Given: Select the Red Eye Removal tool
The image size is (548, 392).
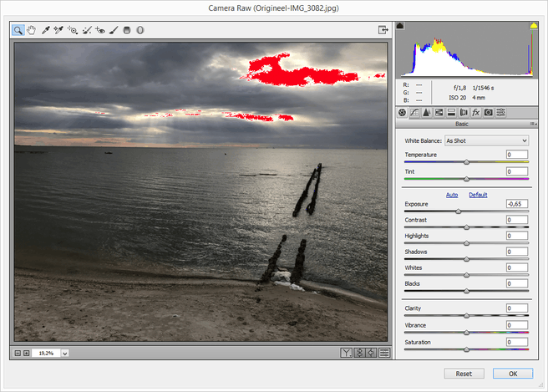Looking at the screenshot, I should pyautogui.click(x=100, y=30).
